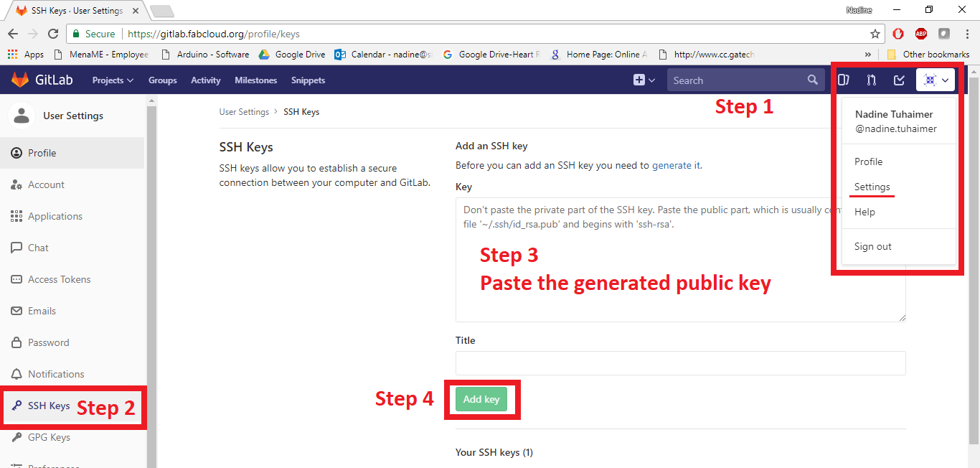
Task: Open the user avatar menu
Action: coord(936,80)
